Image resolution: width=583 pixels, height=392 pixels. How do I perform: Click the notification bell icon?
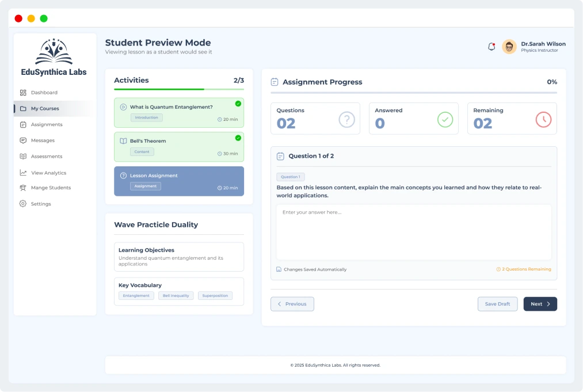click(491, 47)
